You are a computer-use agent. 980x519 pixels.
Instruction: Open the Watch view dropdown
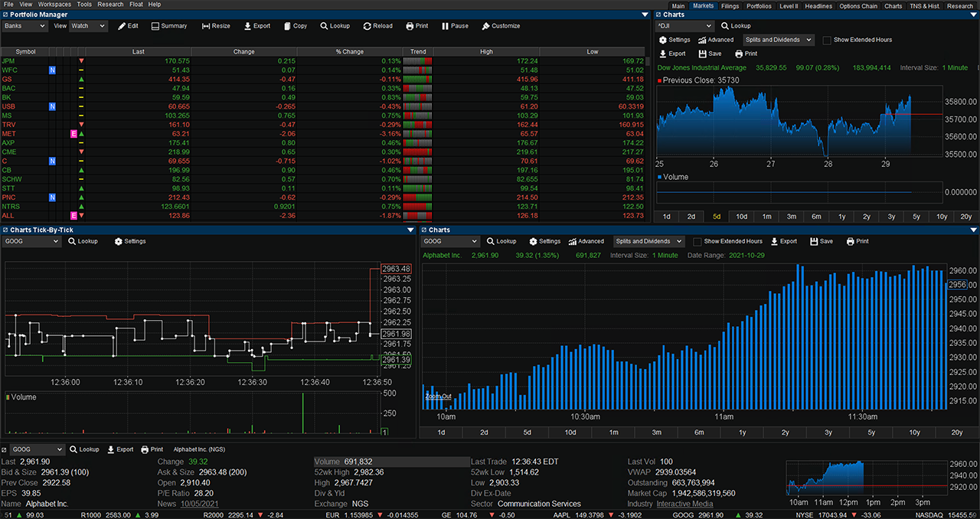[x=88, y=26]
